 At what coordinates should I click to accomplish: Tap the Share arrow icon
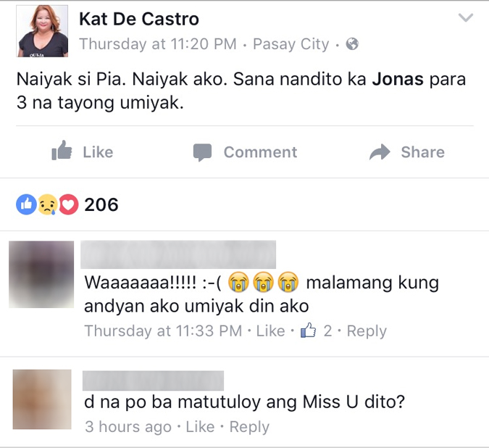click(x=380, y=152)
